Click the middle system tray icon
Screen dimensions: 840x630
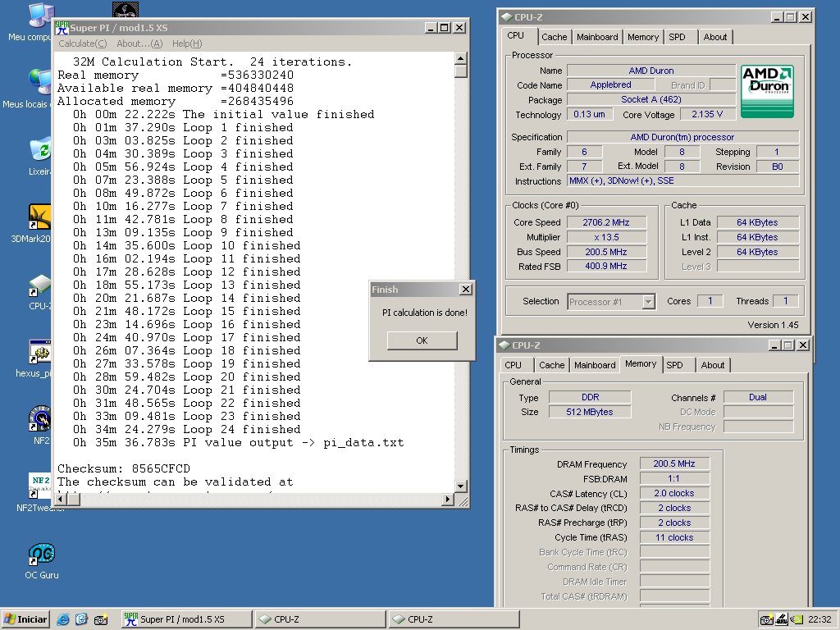click(782, 620)
